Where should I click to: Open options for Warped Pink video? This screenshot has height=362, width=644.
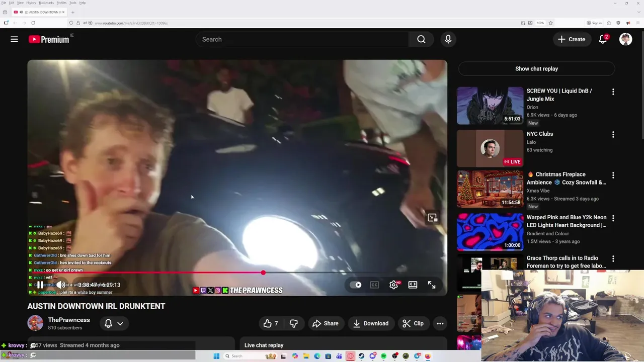613,218
